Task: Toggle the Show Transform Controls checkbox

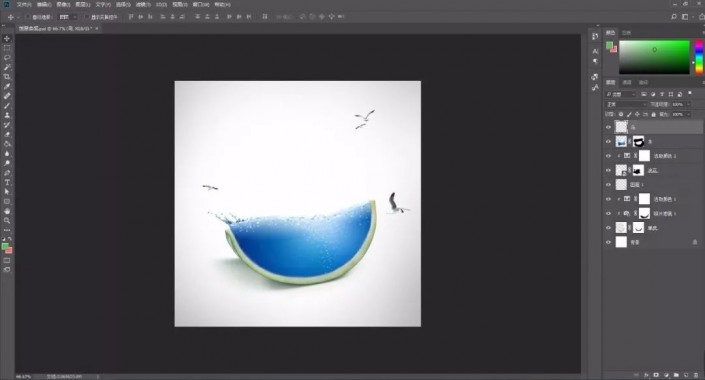Action: [x=87, y=17]
